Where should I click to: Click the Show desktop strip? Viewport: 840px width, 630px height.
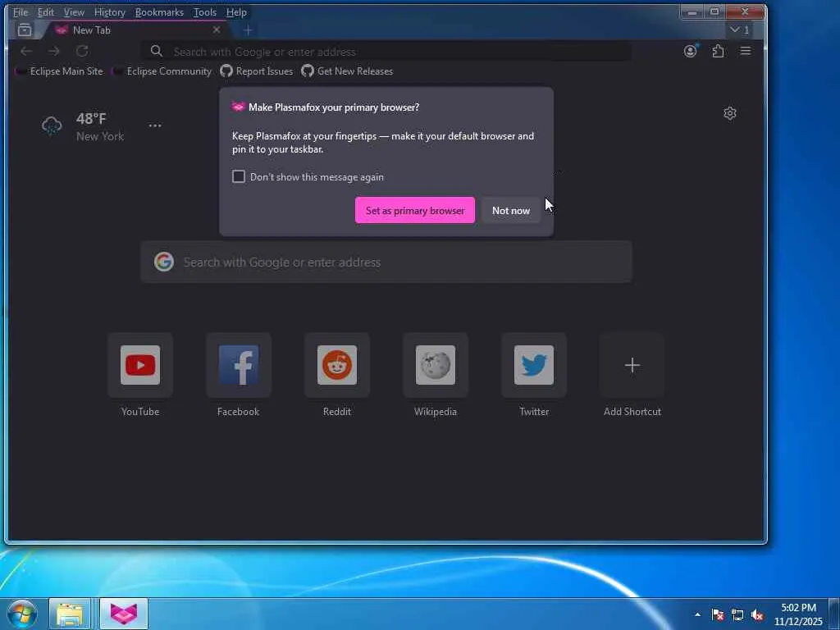coord(834,614)
